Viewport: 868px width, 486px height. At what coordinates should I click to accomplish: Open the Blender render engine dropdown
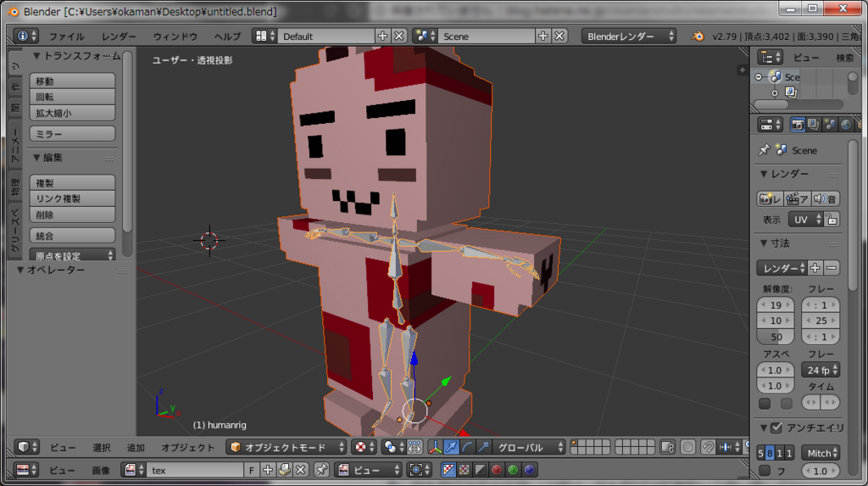tap(630, 36)
